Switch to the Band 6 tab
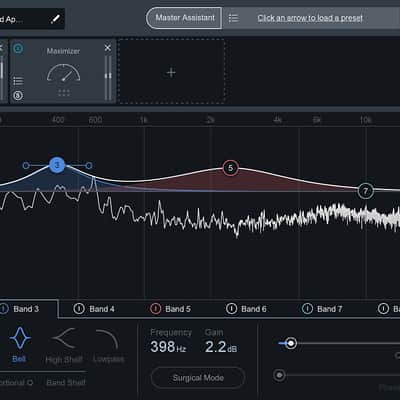400x400 pixels. pos(254,309)
